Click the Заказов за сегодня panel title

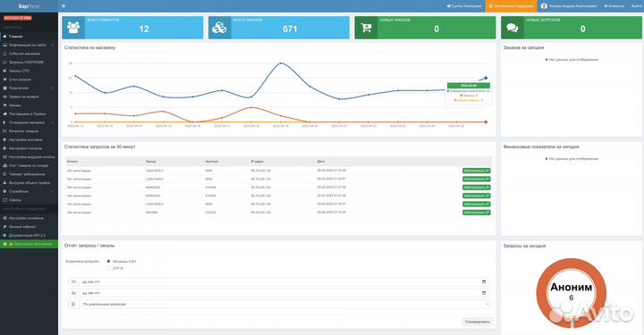point(523,47)
